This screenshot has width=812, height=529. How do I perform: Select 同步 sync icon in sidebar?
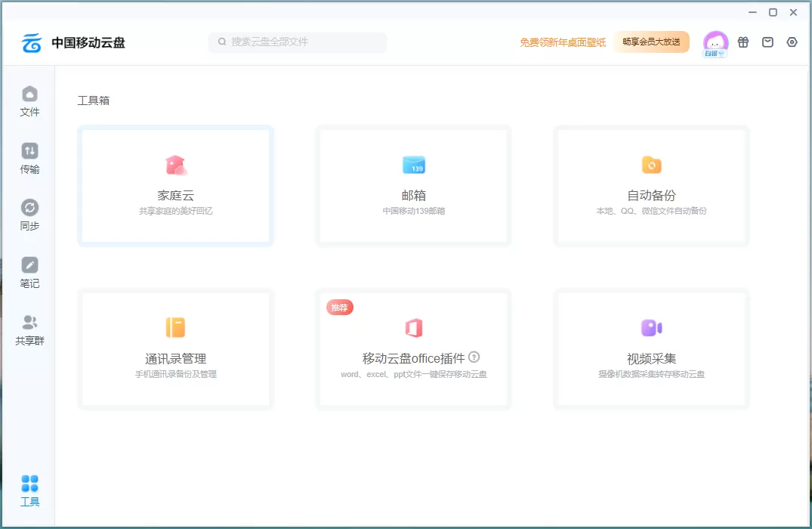tap(29, 215)
